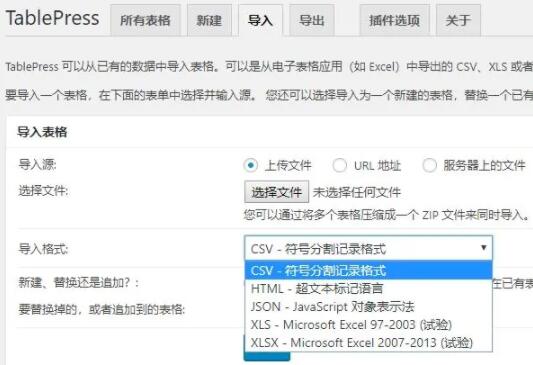Open the 所有表格 tab
The height and width of the screenshot is (365, 533).
coord(145,20)
